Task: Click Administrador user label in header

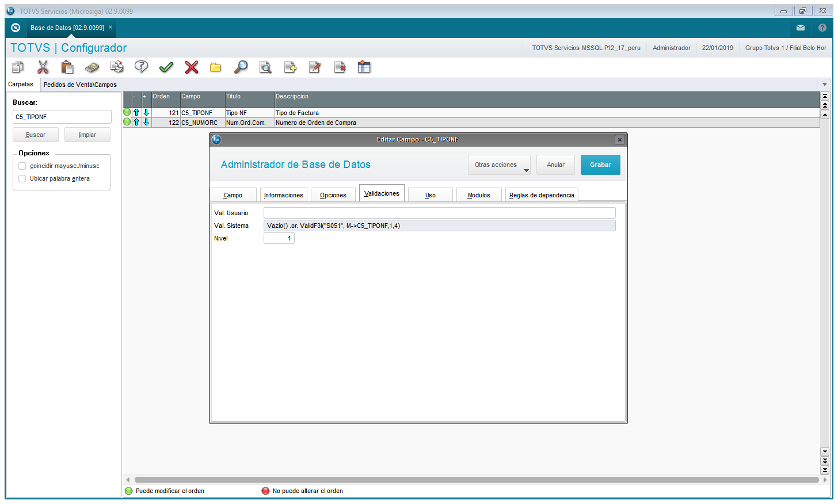Action: [x=672, y=48]
